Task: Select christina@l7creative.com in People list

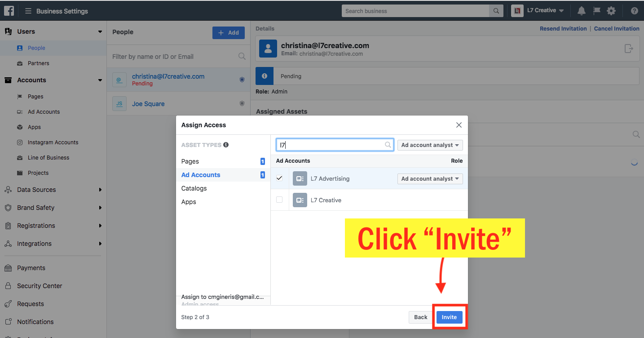Action: click(x=178, y=80)
